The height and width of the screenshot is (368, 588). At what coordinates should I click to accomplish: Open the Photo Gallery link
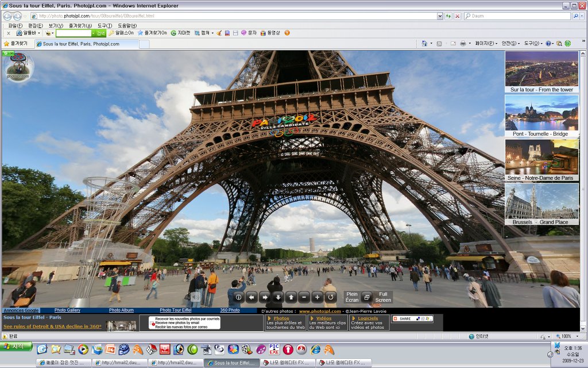tap(68, 310)
